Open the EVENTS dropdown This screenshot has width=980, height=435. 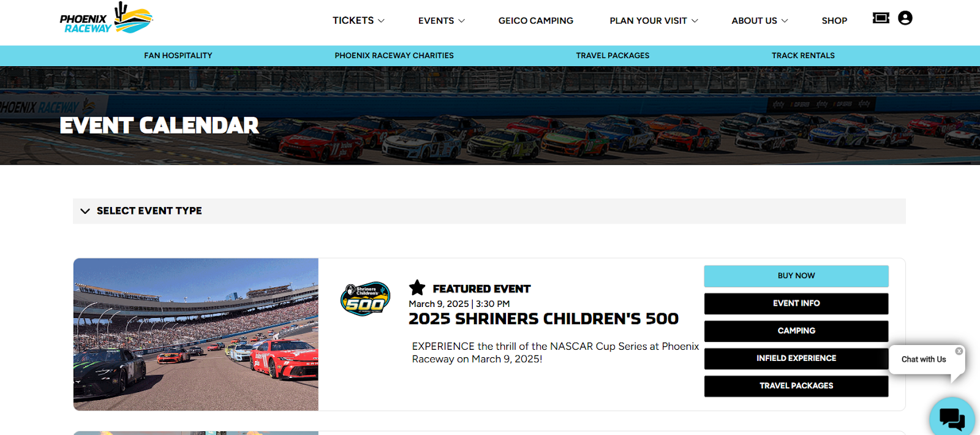point(441,20)
